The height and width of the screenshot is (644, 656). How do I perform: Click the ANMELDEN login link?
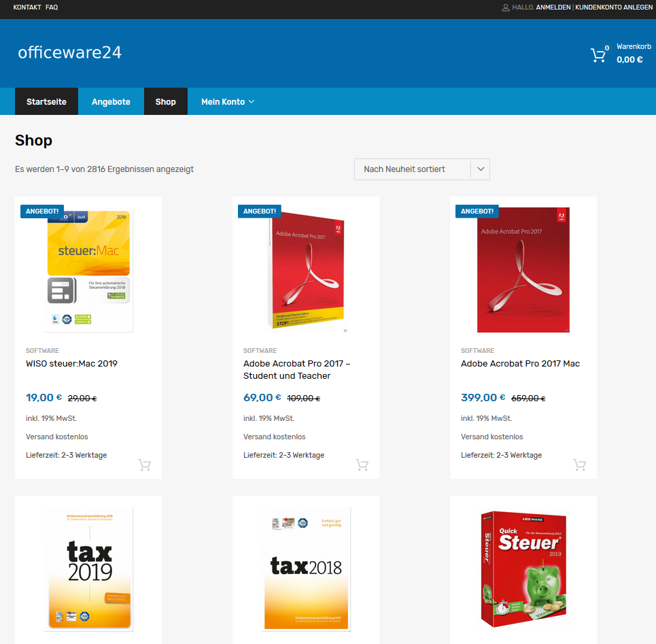coord(553,7)
